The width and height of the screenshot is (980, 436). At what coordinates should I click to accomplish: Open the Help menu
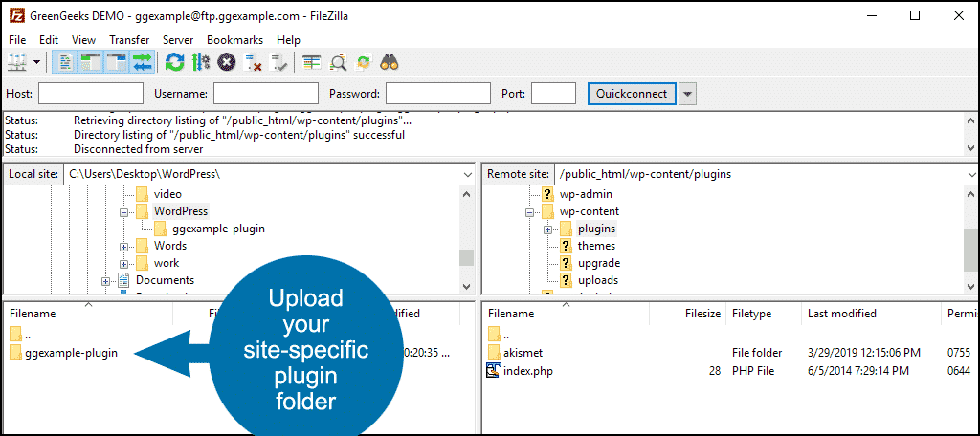[288, 40]
